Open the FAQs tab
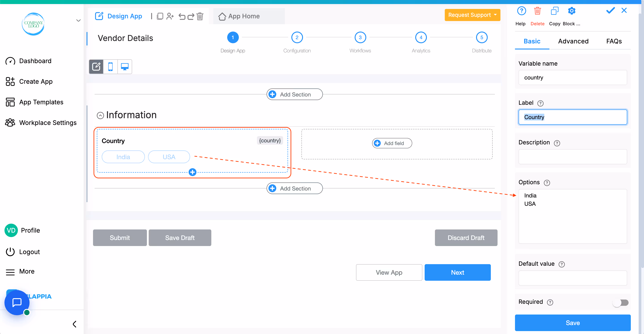The width and height of the screenshot is (644, 334). 614,41
